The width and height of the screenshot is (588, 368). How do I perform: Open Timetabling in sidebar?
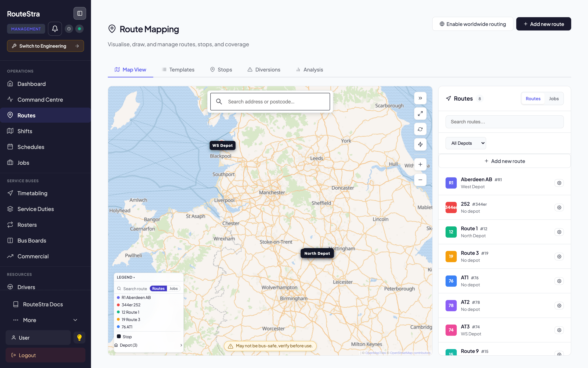[45, 193]
